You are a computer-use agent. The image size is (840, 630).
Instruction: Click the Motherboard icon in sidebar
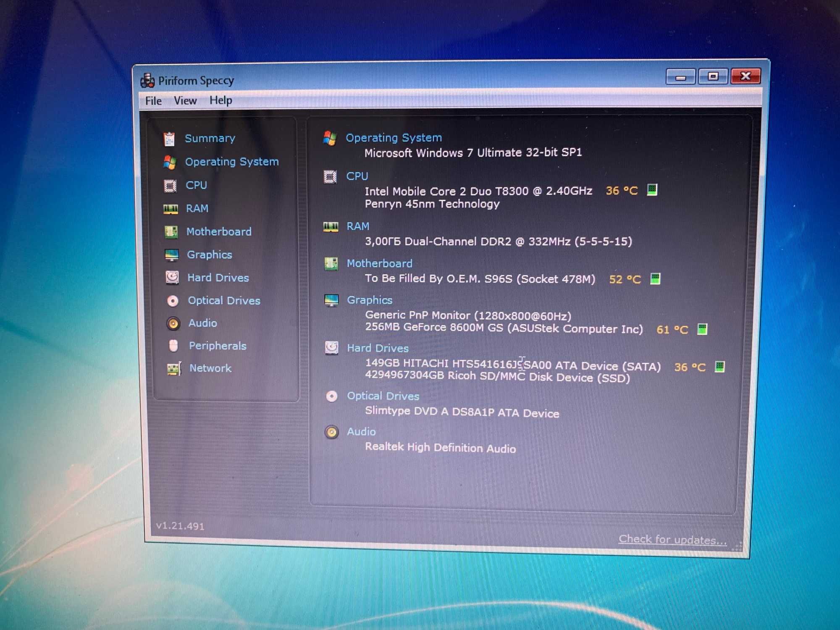coord(171,232)
